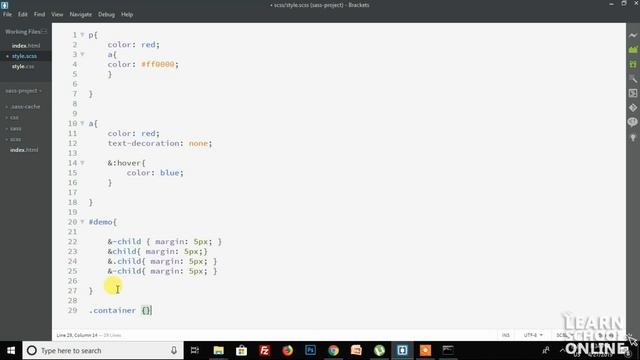This screenshot has width=640, height=360.
Task: Click the Task View taskbar icon
Action: point(195,350)
